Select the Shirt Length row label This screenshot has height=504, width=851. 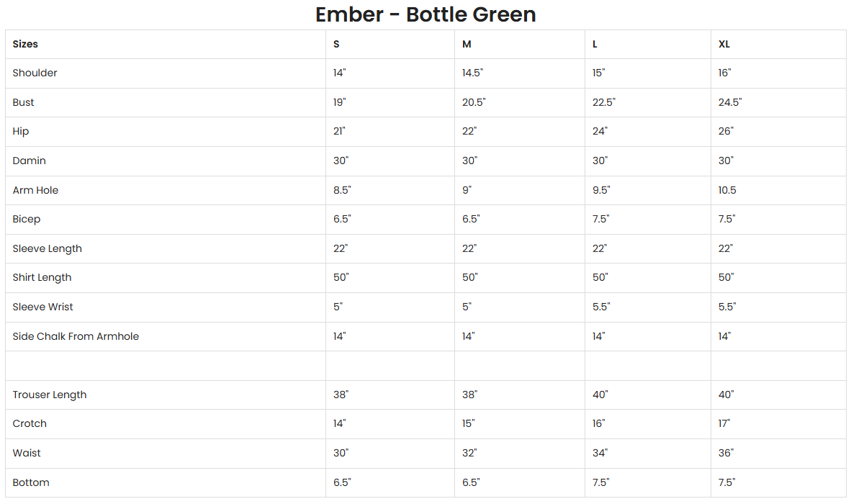pos(42,277)
